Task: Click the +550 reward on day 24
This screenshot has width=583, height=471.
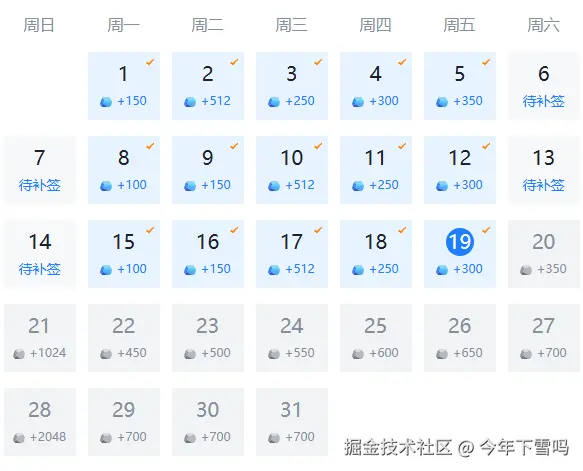Action: tap(300, 353)
